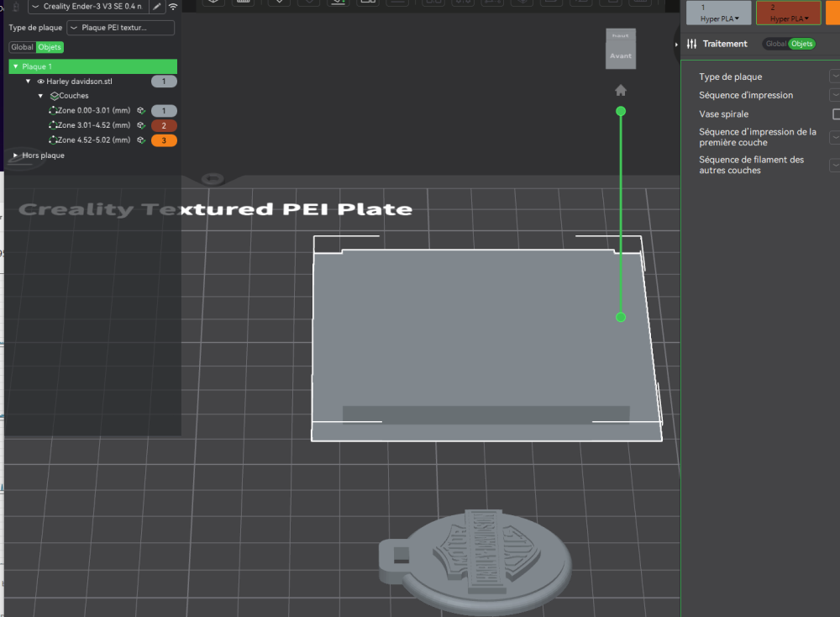This screenshot has height=617, width=840.
Task: Enable the Vase spirale checkbox
Action: coord(836,114)
